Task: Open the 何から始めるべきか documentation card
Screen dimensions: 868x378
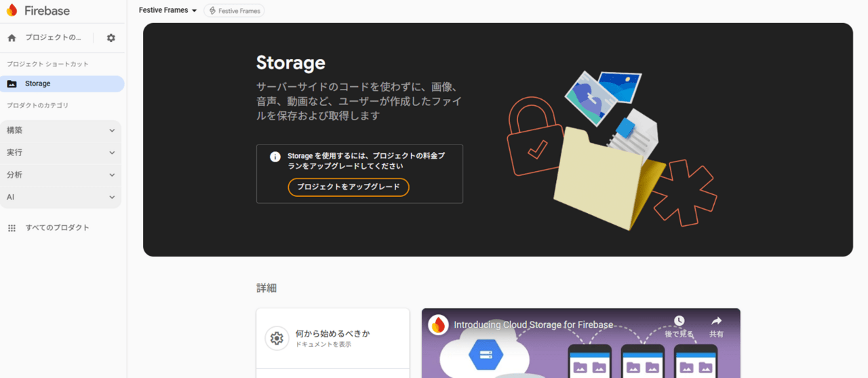Action: tap(333, 338)
